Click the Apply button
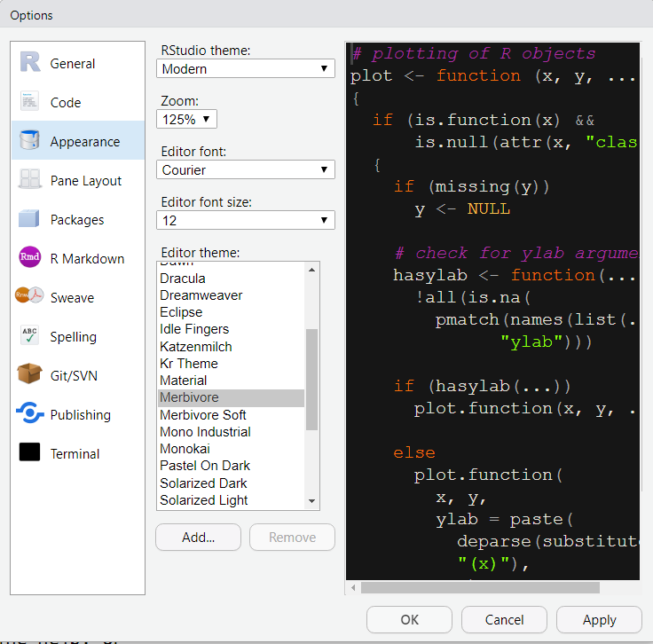The width and height of the screenshot is (653, 644). point(599,620)
